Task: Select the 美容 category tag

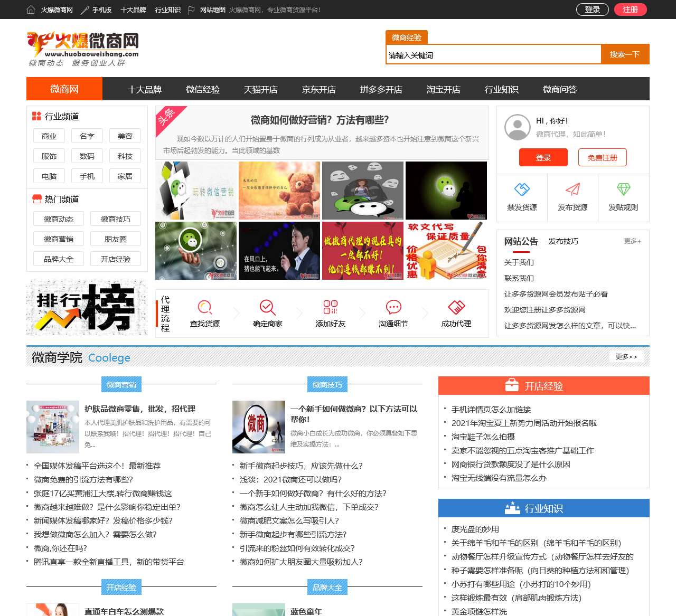Action: pyautogui.click(x=125, y=136)
